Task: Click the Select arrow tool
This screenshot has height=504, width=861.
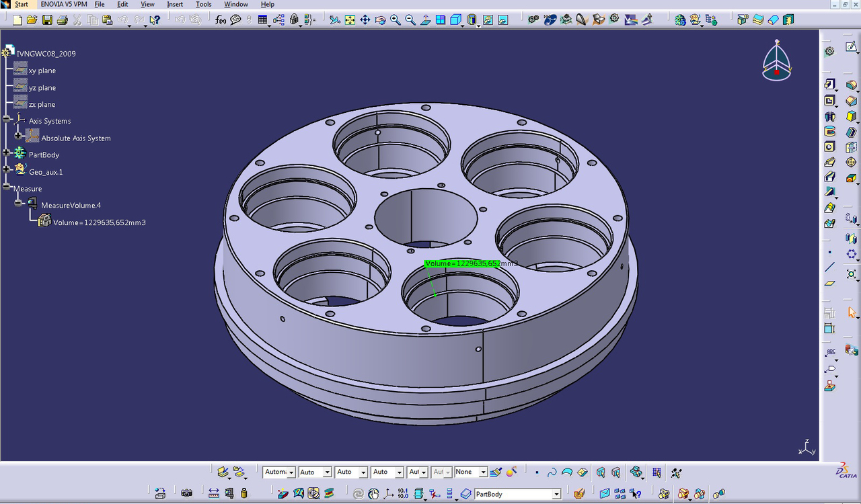Action: (x=852, y=312)
